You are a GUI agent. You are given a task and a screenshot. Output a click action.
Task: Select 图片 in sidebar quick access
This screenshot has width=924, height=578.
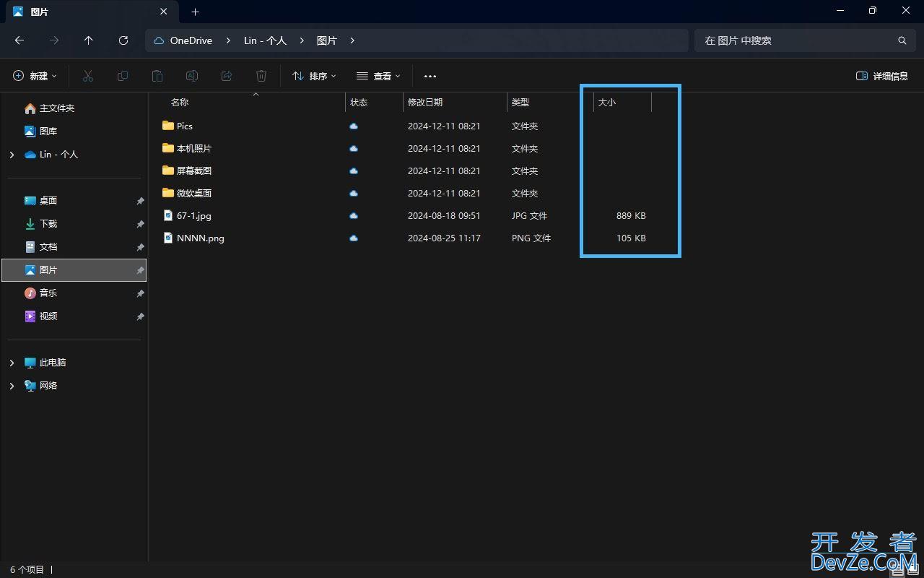(74, 270)
